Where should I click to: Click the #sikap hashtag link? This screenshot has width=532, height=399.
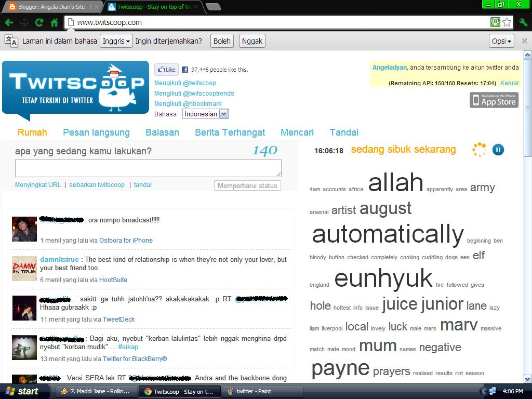coord(128,347)
